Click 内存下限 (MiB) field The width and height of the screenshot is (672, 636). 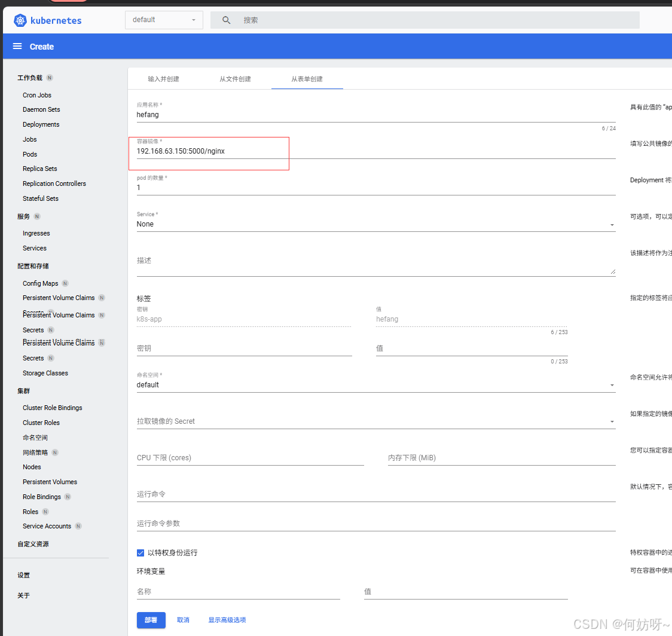(502, 458)
